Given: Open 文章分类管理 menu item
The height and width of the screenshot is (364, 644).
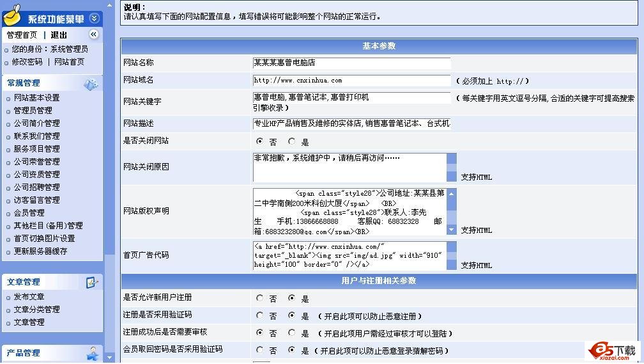Looking at the screenshot, I should click(x=37, y=309).
